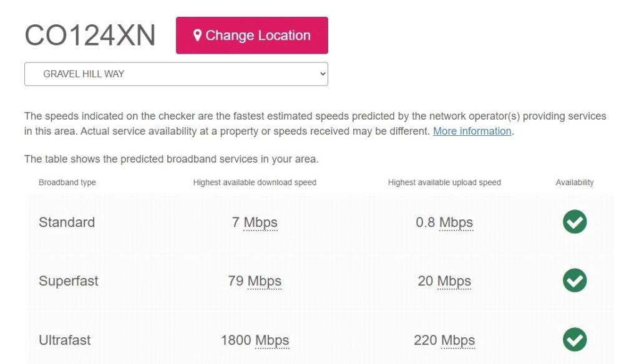Click the Highest available upload speed header
Viewport: 639px width, 364px height.
click(444, 183)
